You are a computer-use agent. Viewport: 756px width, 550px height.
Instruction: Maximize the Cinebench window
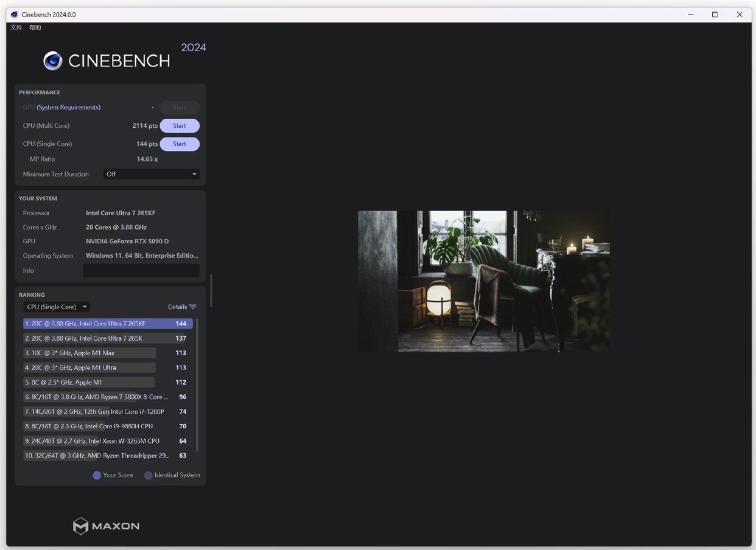pos(715,15)
